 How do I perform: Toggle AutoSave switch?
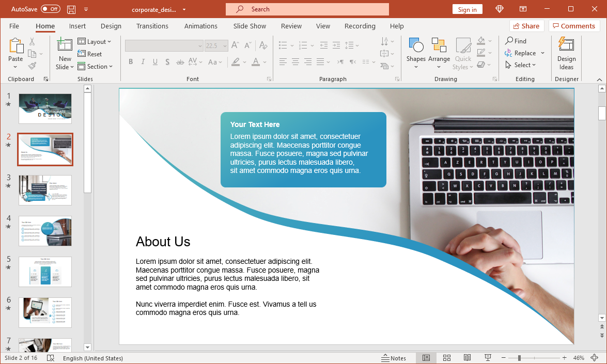click(51, 9)
